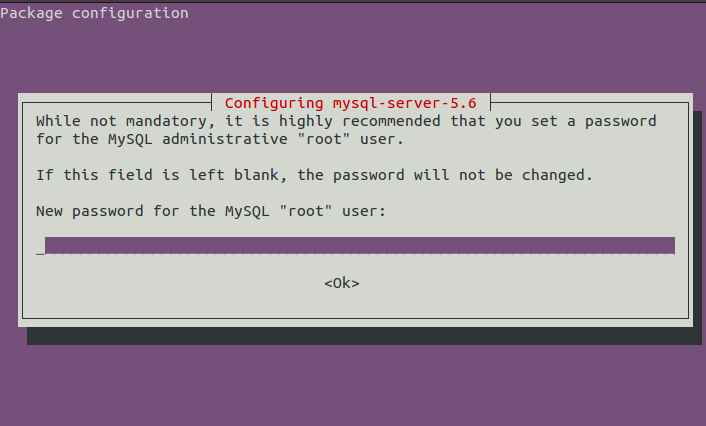Click the "New password for the MySQL" label

pyautogui.click(x=153, y=211)
